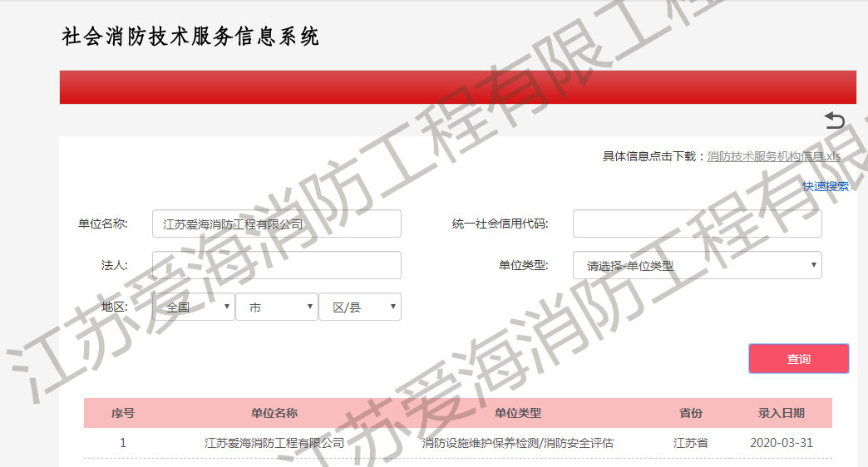868x467 pixels.
Task: Click the 省份 column header
Action: coord(690,413)
